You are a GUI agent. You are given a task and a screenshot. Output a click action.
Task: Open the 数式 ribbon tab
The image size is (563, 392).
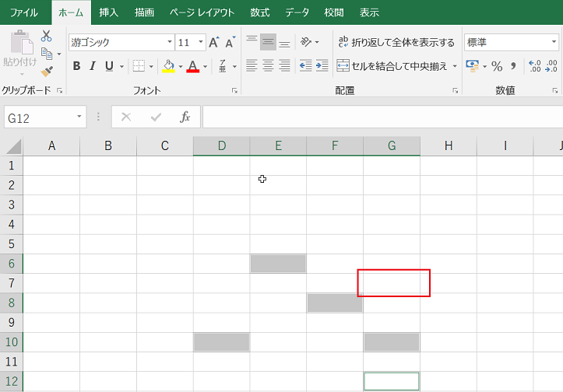[260, 12]
